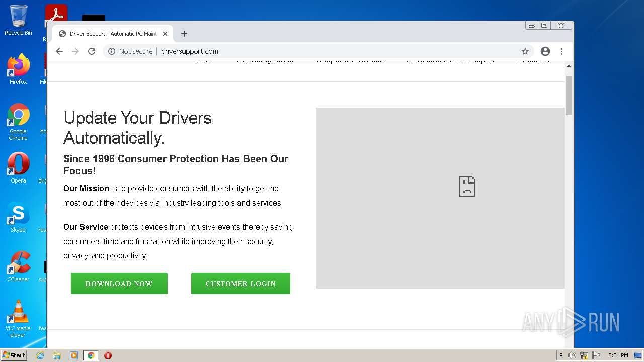Open the Chrome three-dot menu
Screen dimensions: 644x362
click(561, 51)
